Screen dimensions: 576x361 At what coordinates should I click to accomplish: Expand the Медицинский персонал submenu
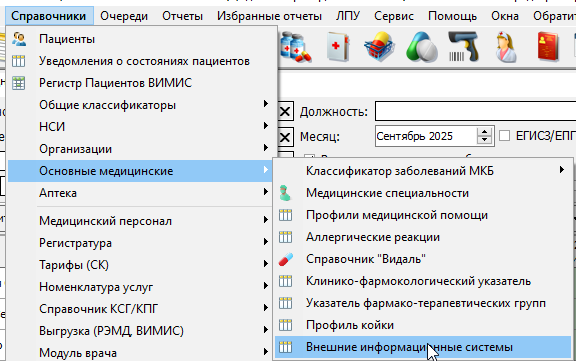(141, 221)
